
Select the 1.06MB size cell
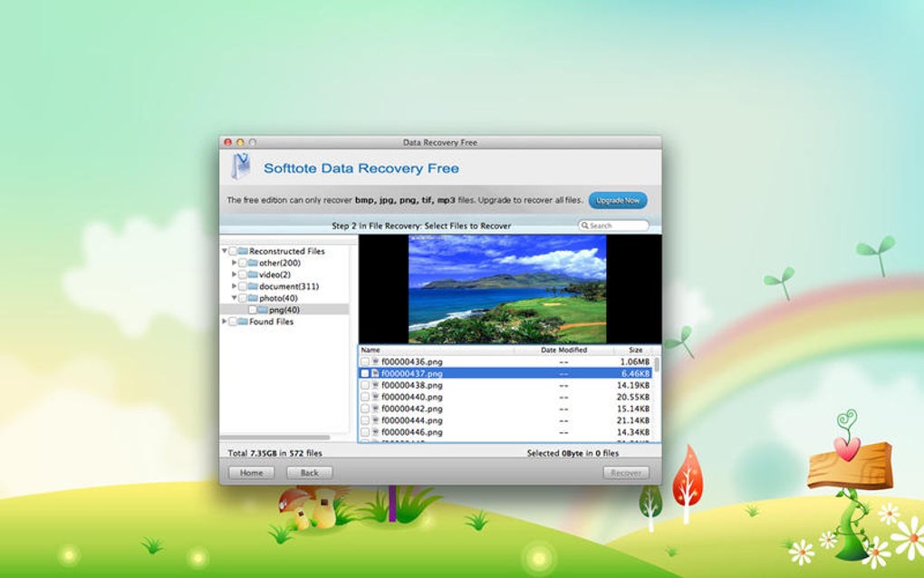point(635,361)
